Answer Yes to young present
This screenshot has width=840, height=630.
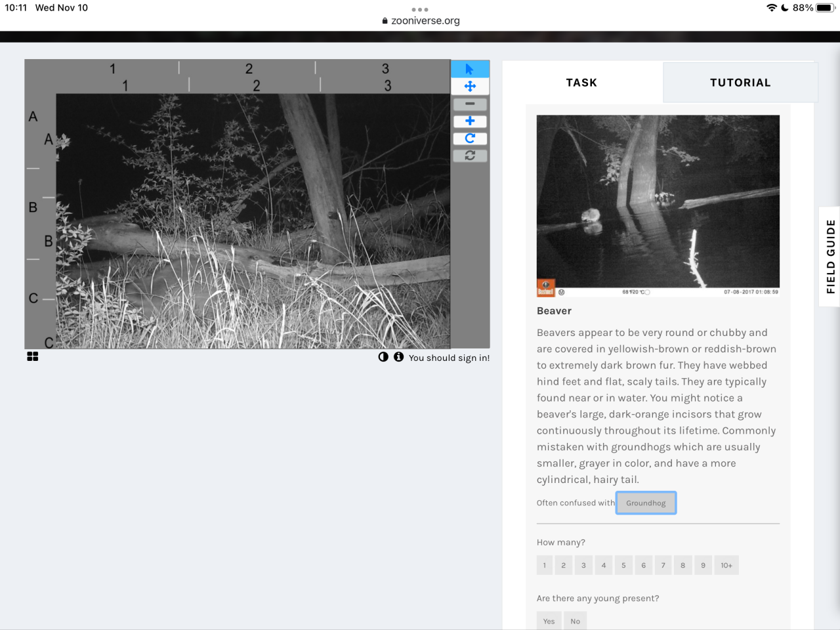[549, 621]
